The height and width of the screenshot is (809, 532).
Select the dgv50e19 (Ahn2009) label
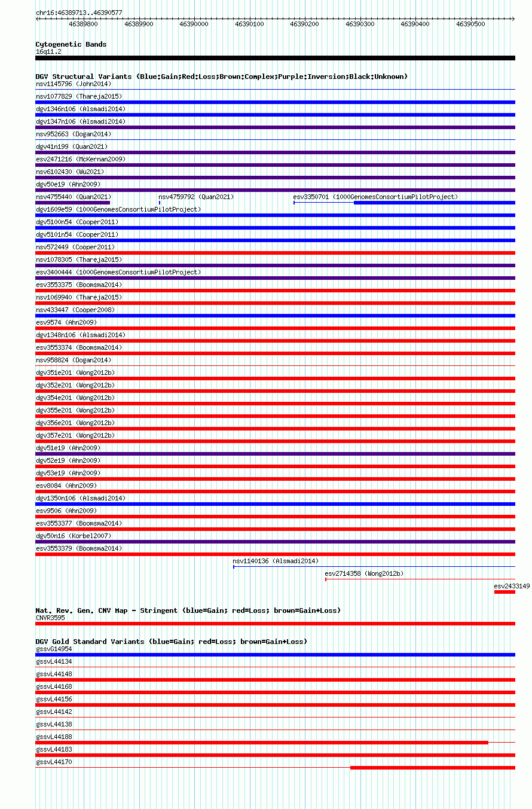(x=68, y=184)
